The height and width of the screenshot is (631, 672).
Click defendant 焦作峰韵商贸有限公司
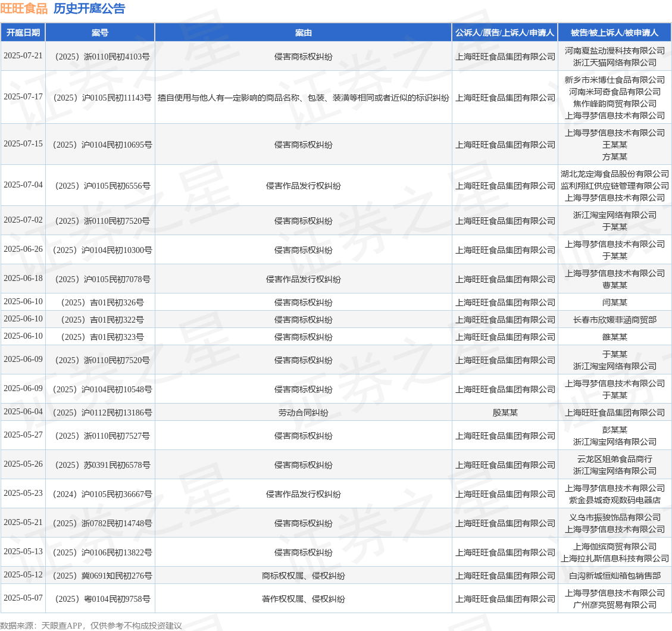coord(615,104)
